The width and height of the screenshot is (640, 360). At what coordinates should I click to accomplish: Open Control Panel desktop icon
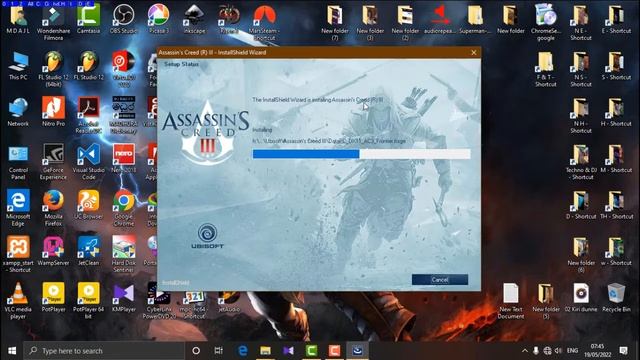tap(18, 162)
